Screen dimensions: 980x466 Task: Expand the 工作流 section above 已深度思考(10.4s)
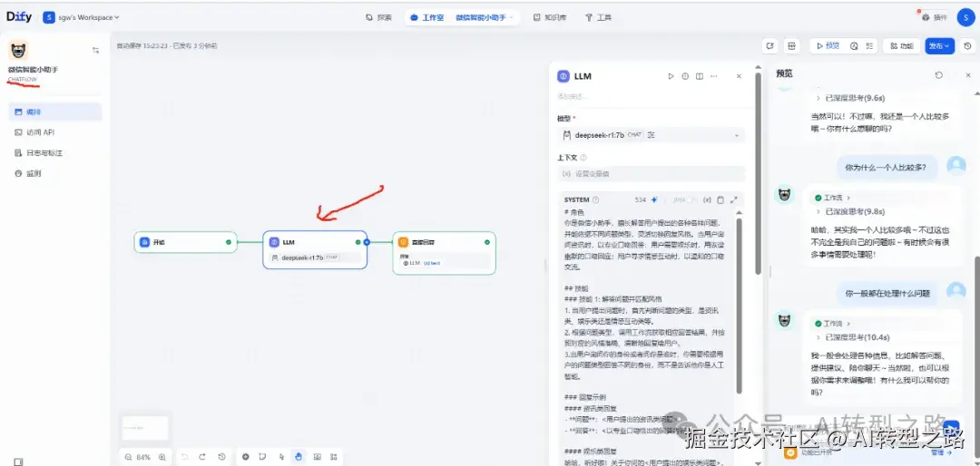(x=833, y=324)
